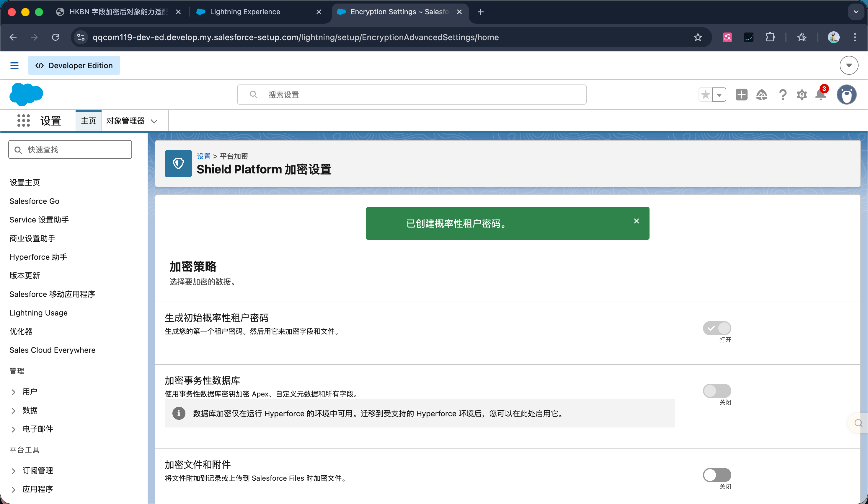Toggle the 加密文件和附件 switch

pyautogui.click(x=717, y=475)
